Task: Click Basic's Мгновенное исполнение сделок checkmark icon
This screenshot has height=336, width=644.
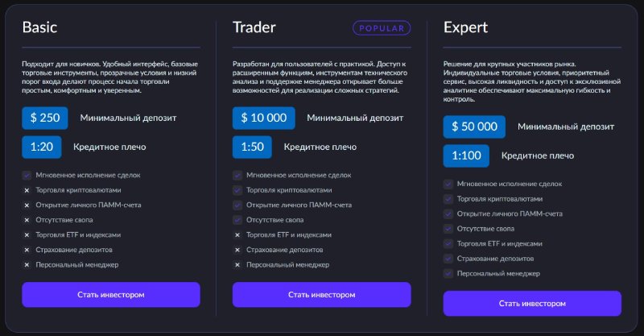Action: (27, 175)
